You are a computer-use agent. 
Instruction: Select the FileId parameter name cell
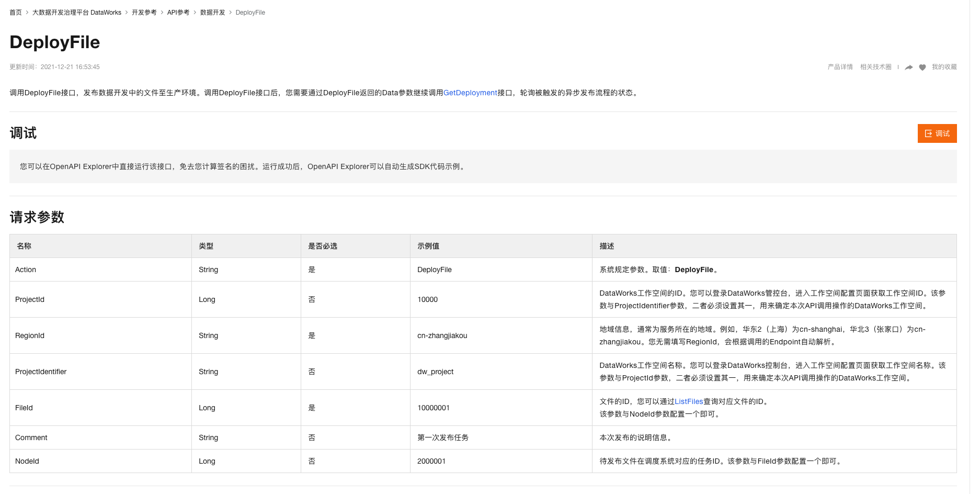pyautogui.click(x=100, y=408)
